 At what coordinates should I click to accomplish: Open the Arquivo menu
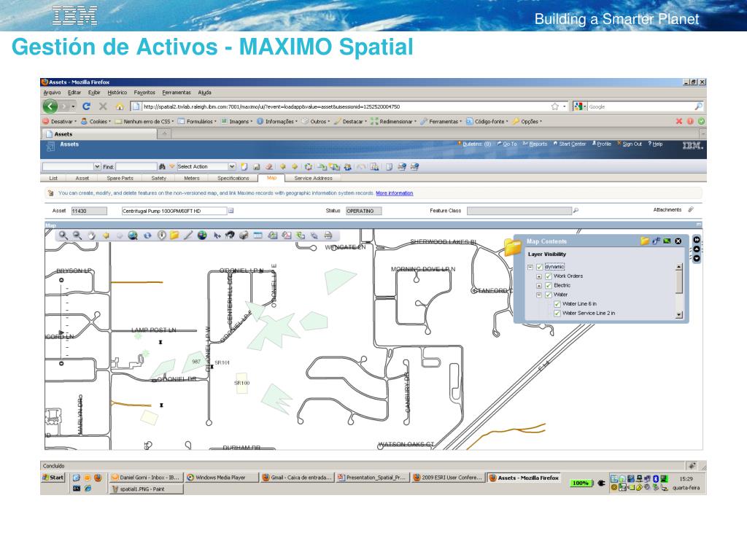coord(52,93)
